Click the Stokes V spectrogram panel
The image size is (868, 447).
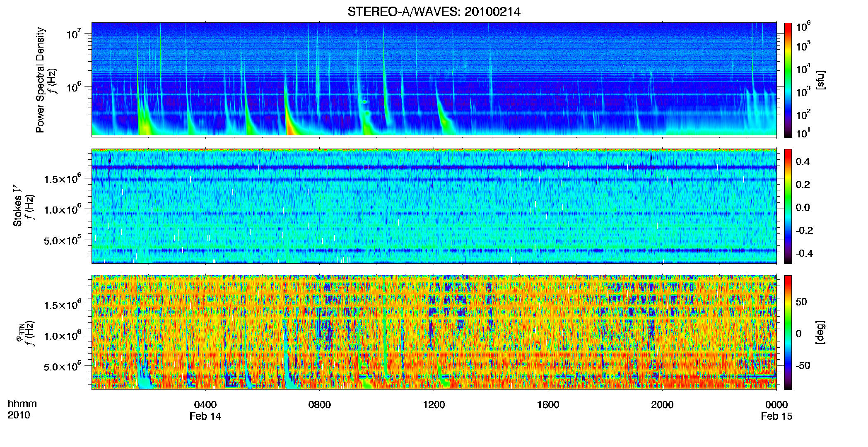[434, 206]
